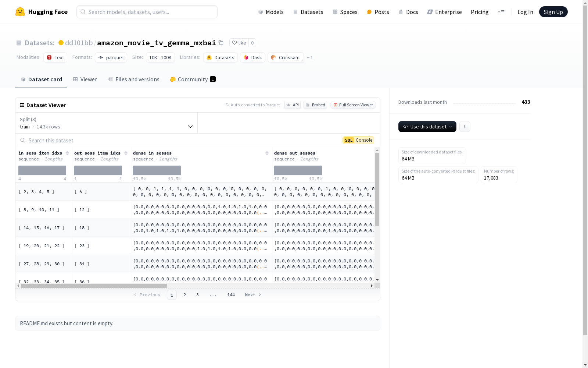Click the table scroll up arrow
Screen dimensions: 588x368
click(x=377, y=150)
